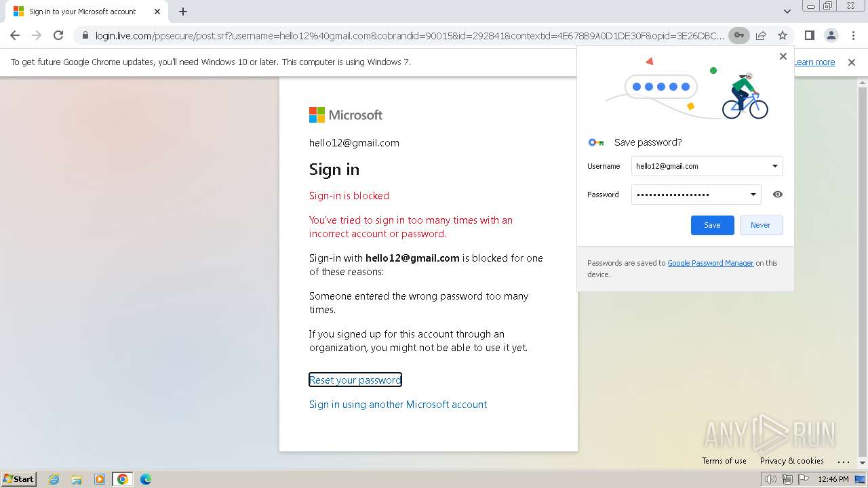Open the Windows Start button
The image size is (868, 488).
18,479
